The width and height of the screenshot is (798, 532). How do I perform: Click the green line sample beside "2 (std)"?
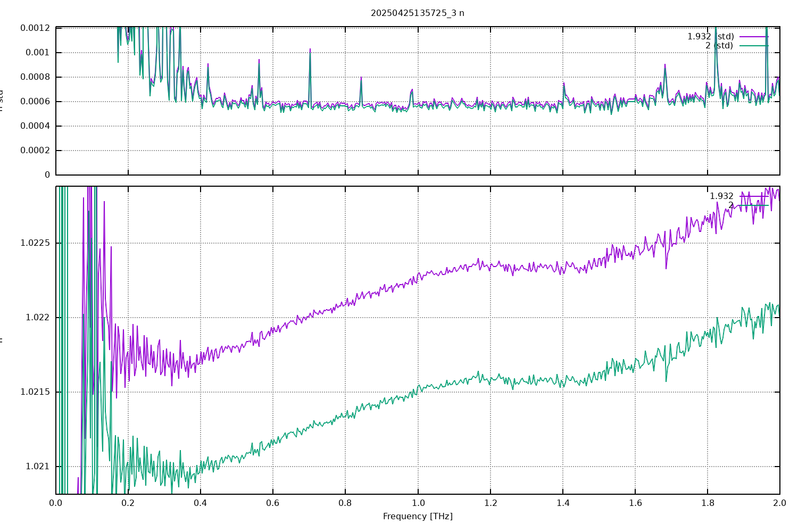pyautogui.click(x=754, y=46)
